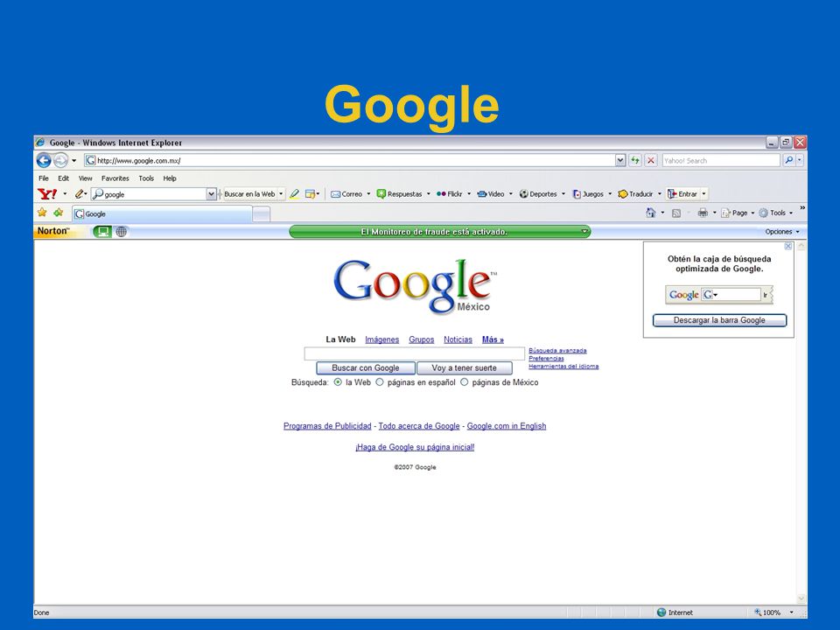Open the Edit menu
The width and height of the screenshot is (840, 630).
point(63,178)
